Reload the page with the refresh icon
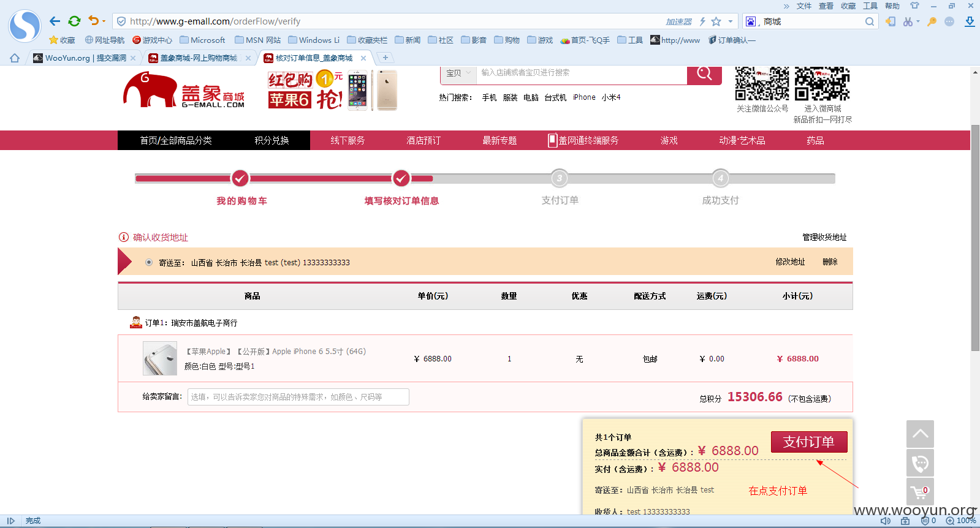Viewport: 980px width, 528px height. [74, 21]
